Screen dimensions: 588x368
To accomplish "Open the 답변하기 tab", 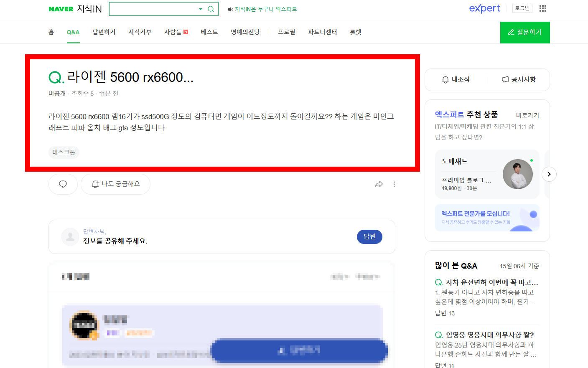I will (x=104, y=32).
